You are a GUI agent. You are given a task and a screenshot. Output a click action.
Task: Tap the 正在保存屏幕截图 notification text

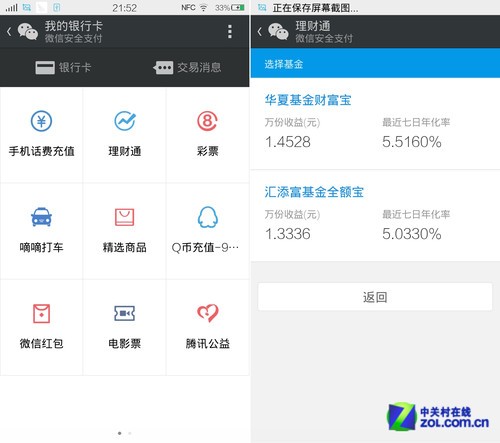coord(315,8)
